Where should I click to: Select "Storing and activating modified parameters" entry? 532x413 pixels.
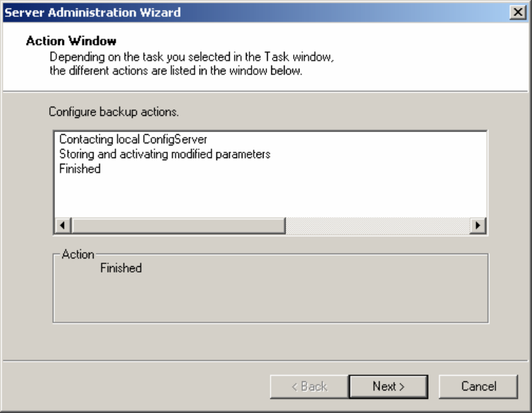[165, 153]
